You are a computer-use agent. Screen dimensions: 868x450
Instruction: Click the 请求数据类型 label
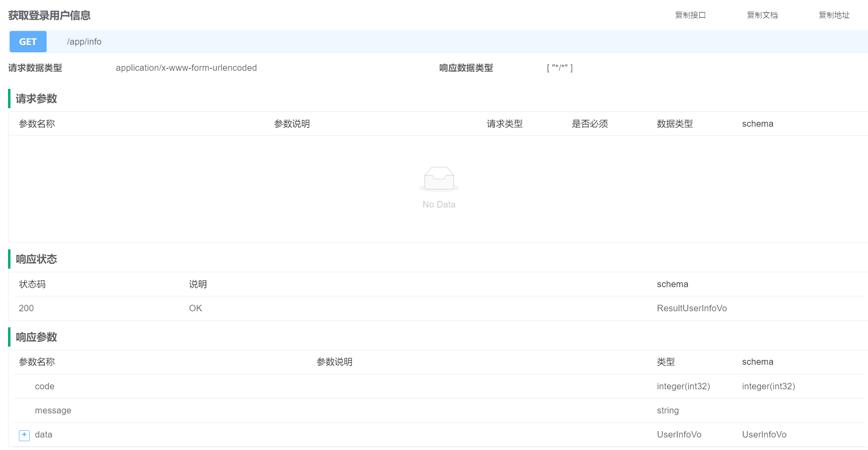click(35, 68)
